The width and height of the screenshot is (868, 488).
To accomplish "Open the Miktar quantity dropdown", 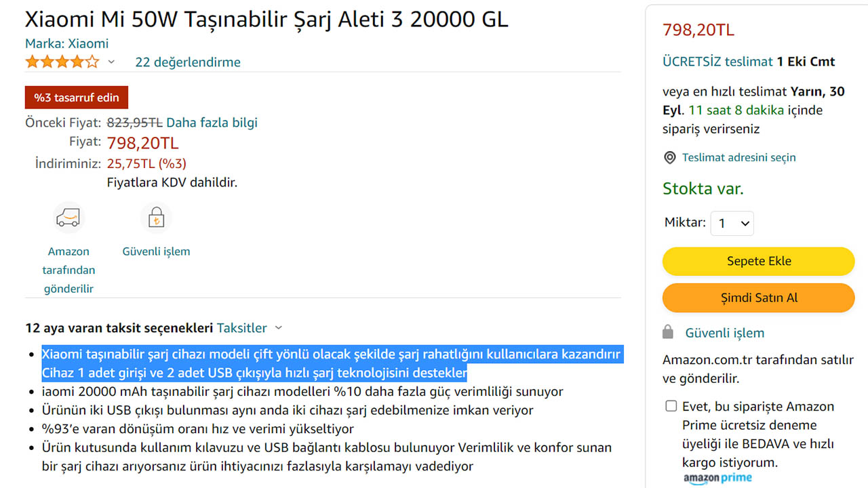I will tap(732, 223).
